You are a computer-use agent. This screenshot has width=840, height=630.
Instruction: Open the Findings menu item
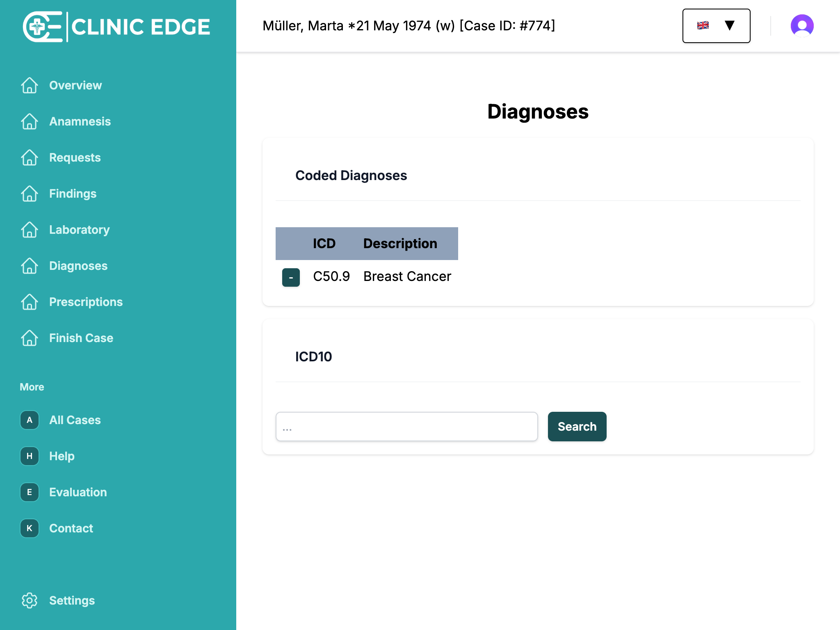[x=73, y=194]
